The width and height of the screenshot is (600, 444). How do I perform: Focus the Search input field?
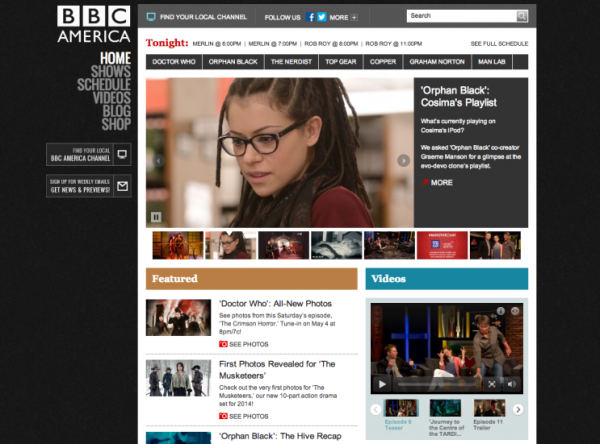(462, 16)
